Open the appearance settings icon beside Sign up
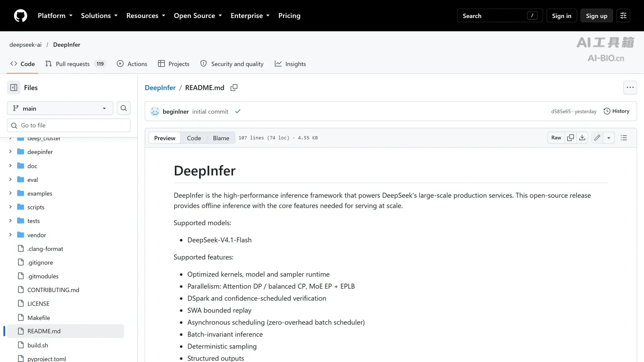 [623, 16]
